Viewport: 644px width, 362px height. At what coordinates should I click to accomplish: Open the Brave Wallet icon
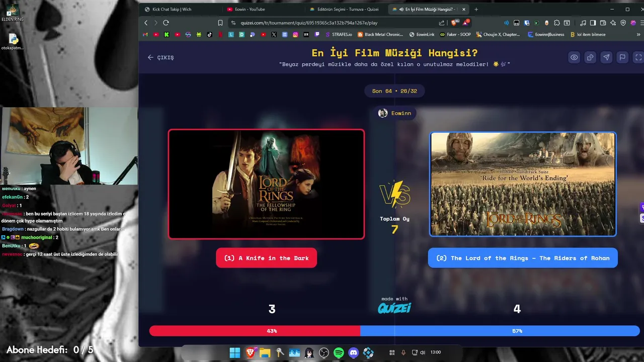coord(603,23)
